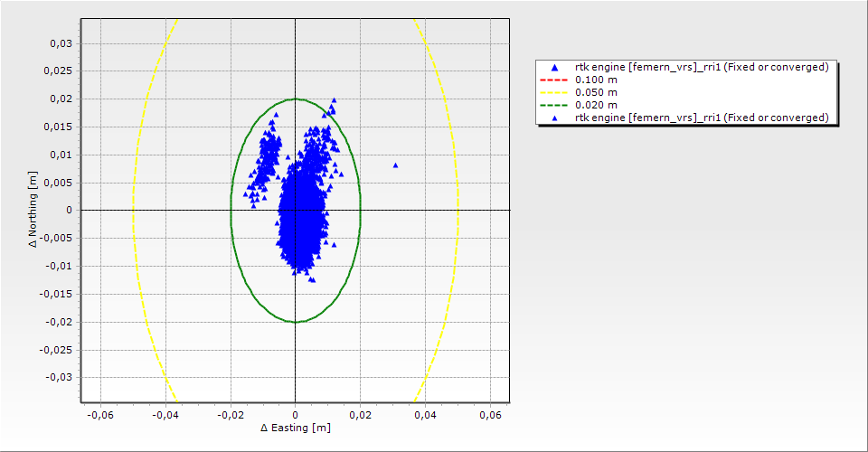Click the origin where the zero axes cross
This screenshot has height=452, width=868.
(x=296, y=210)
